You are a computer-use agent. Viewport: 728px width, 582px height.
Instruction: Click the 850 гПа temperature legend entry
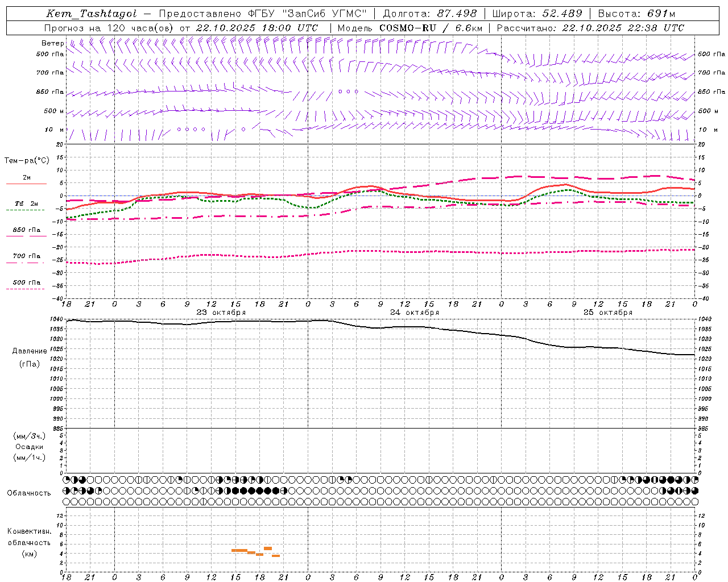coord(26,230)
